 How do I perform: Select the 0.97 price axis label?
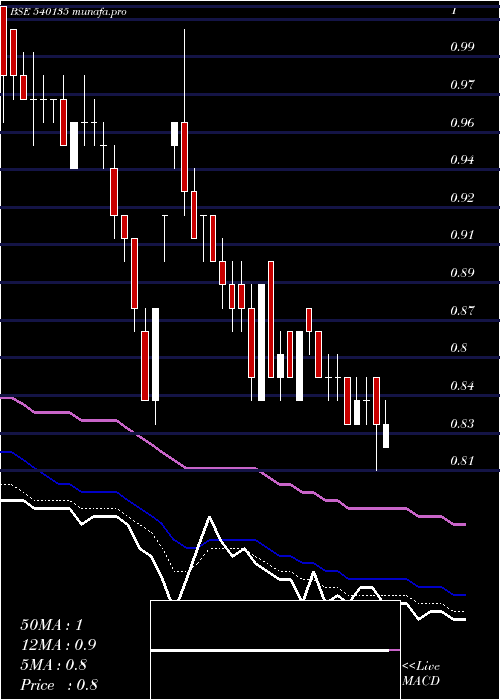point(462,84)
